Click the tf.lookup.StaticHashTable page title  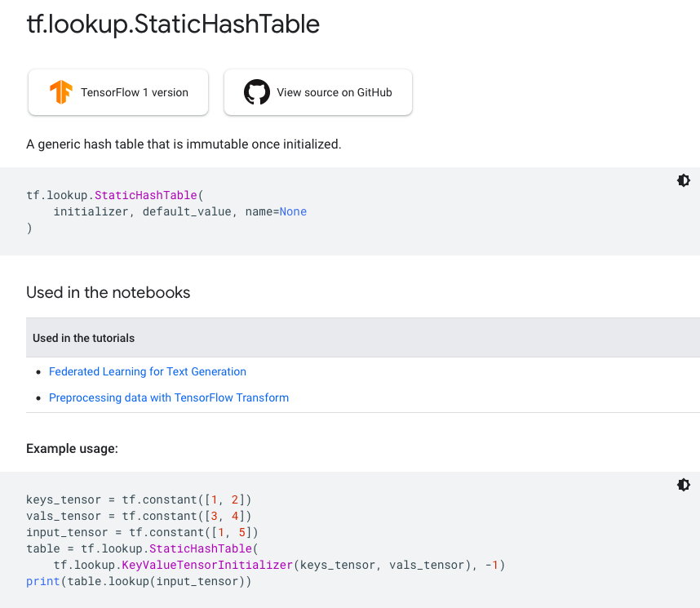click(x=173, y=24)
